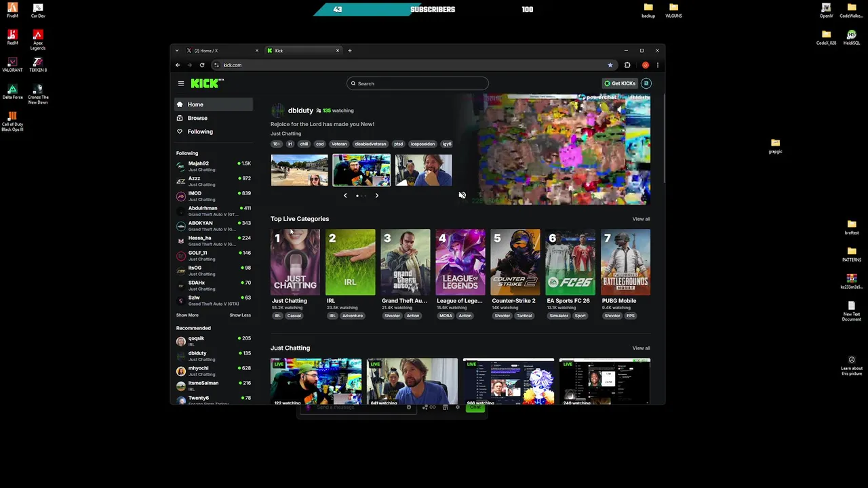
Task: Open FiveM desktop shortcut
Action: click(12, 10)
